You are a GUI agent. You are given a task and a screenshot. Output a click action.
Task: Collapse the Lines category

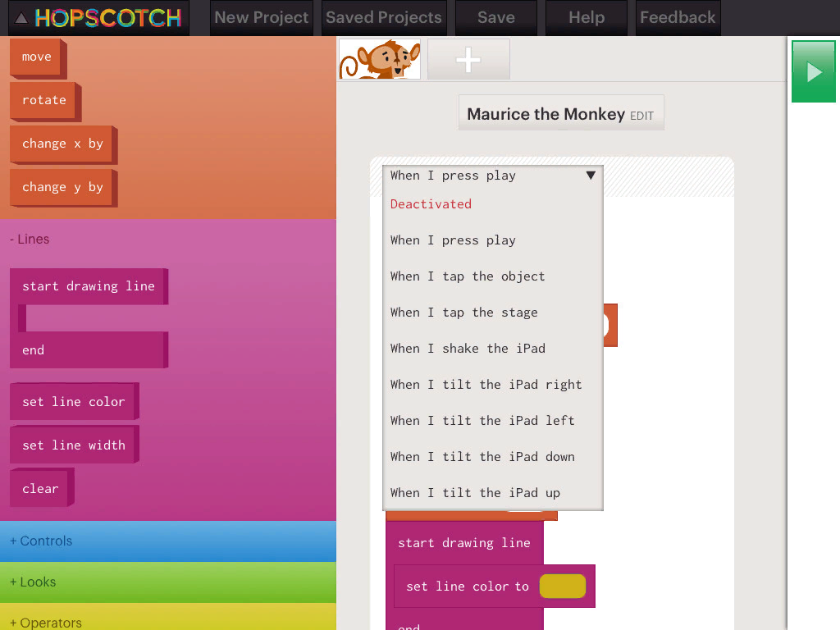tap(30, 240)
